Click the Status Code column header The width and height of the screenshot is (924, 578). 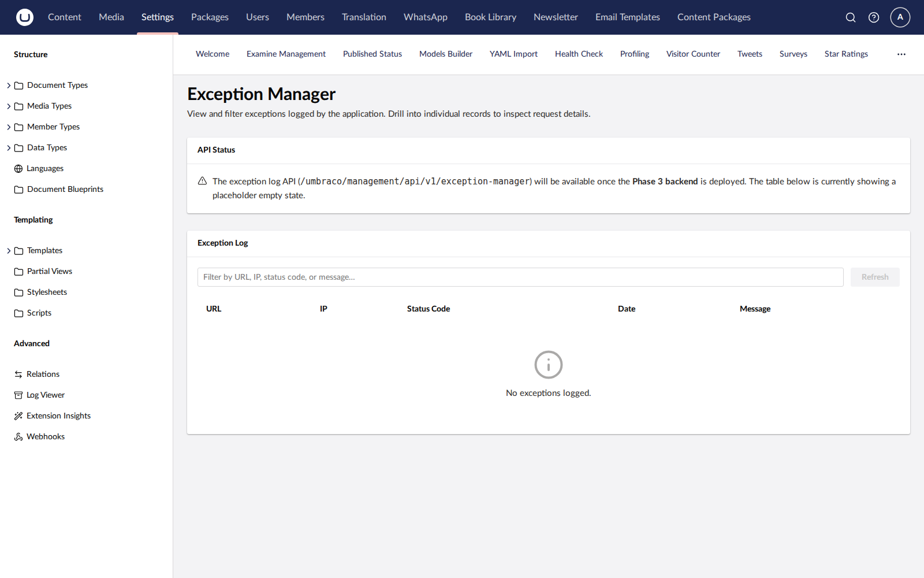coord(429,309)
